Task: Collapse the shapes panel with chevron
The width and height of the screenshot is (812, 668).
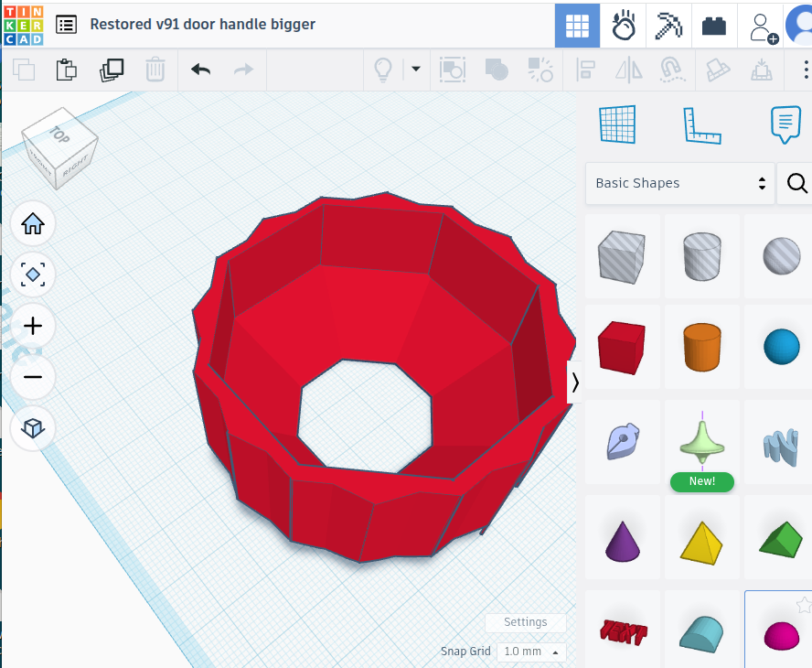Action: [x=574, y=383]
